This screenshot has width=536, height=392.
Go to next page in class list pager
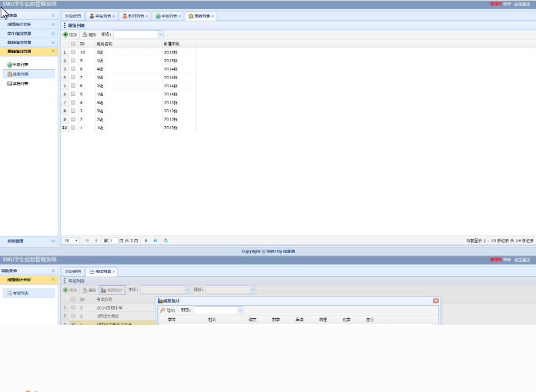146,241
